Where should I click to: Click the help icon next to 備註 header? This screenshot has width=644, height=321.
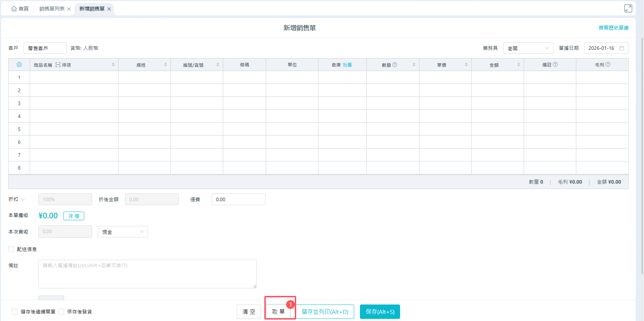[x=555, y=65]
